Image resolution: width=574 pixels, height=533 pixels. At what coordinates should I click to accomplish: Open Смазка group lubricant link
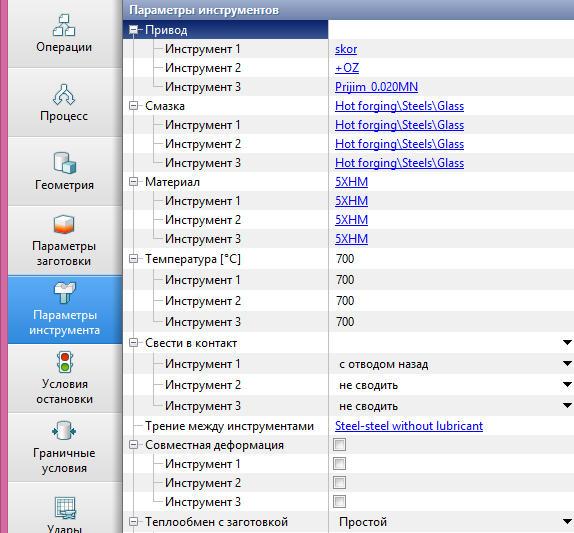399,106
